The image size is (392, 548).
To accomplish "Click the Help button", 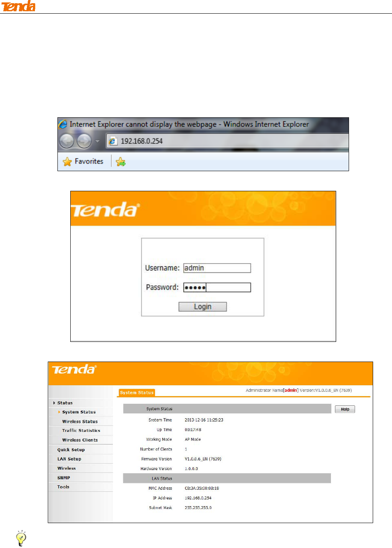I will pos(345,409).
